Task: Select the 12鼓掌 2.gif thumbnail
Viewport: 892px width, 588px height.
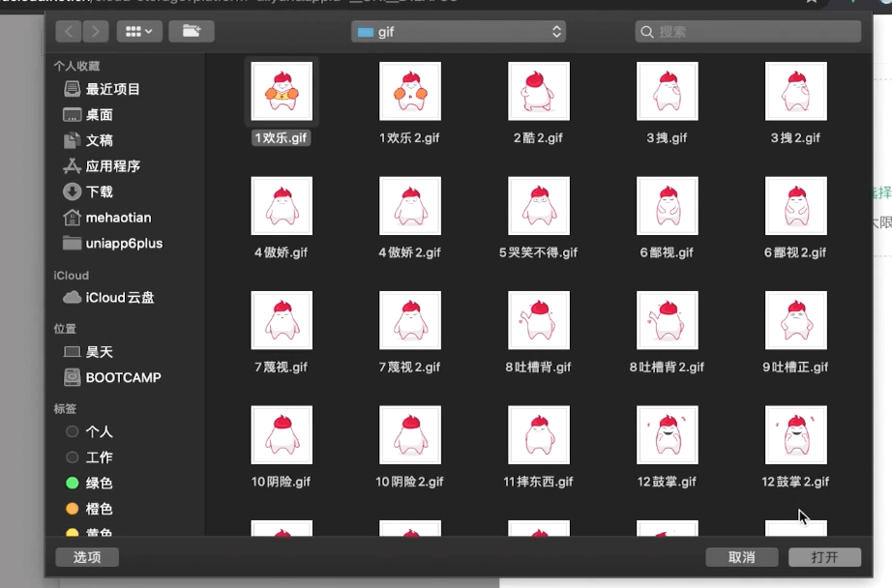Action: click(796, 435)
